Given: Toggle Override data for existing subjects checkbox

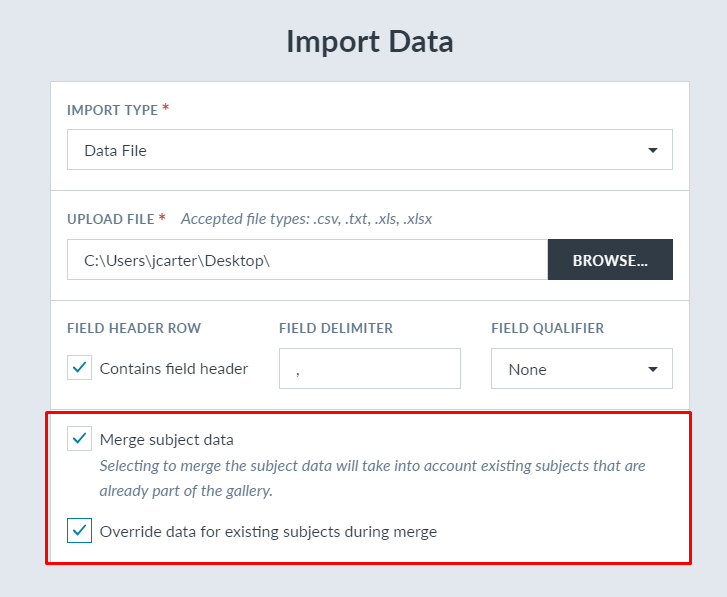Looking at the screenshot, I should click(79, 530).
